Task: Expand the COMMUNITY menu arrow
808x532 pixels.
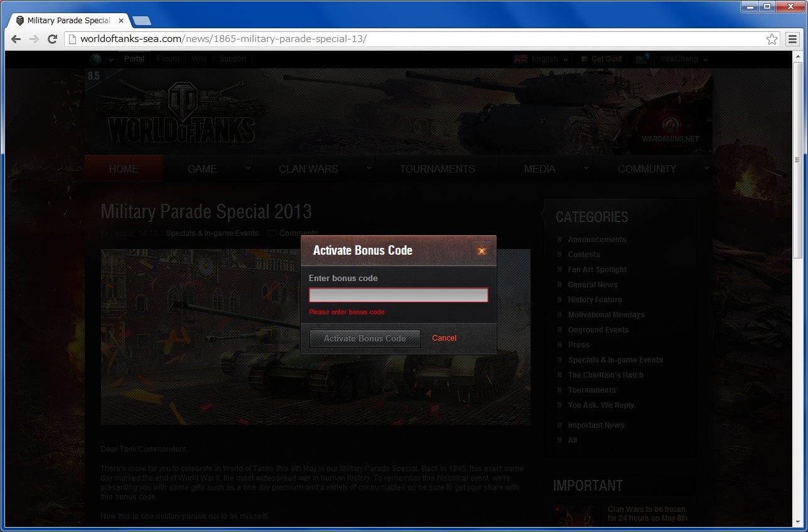Action: [706, 168]
